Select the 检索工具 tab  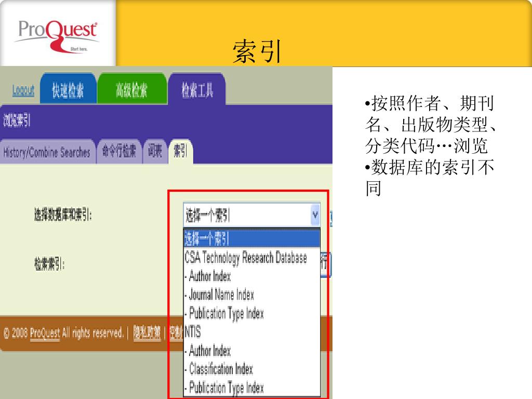click(197, 89)
